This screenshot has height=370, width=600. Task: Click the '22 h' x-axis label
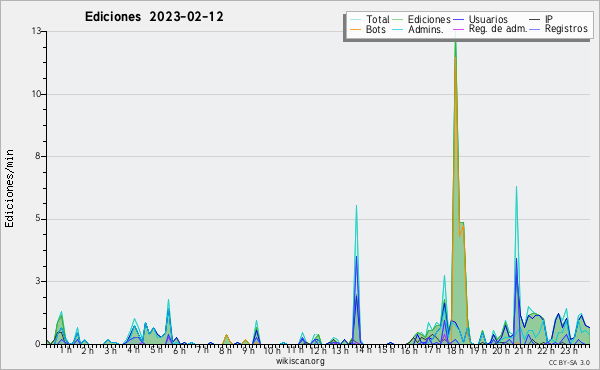click(546, 350)
